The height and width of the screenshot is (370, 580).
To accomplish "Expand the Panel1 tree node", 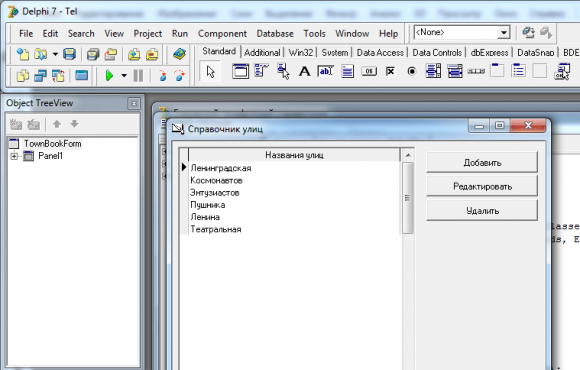I will [14, 156].
